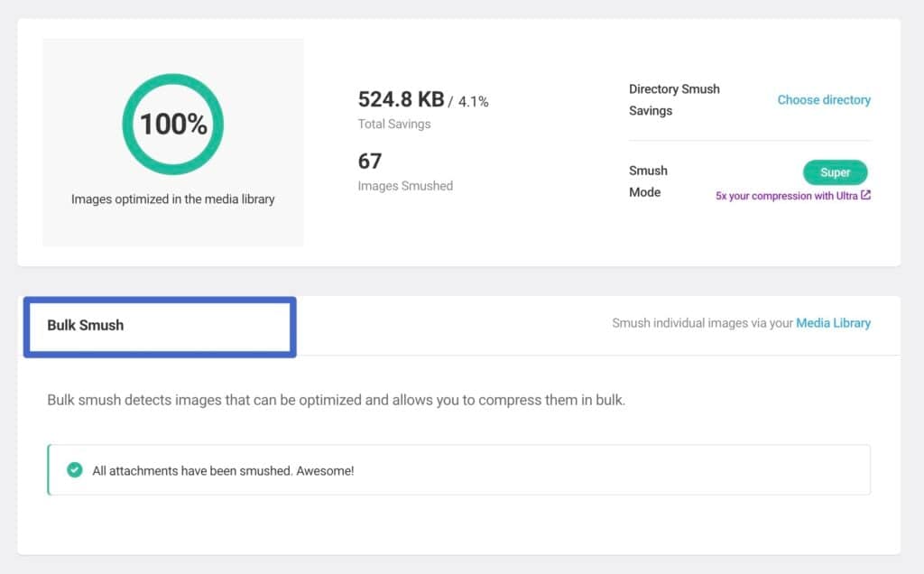
Task: Click the 'Images optimized in the media library' caption
Action: point(173,199)
